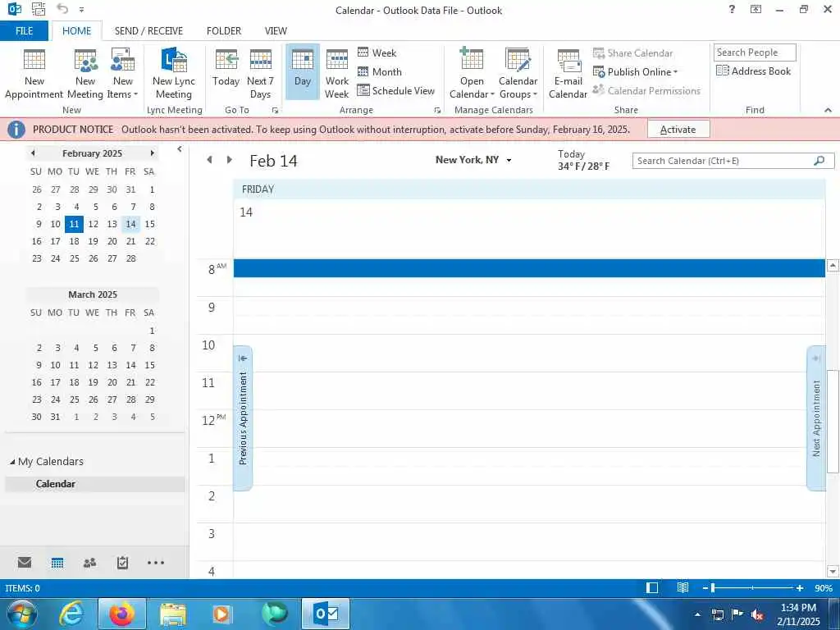Open the FILE tab
This screenshot has width=840, height=630.
click(24, 31)
